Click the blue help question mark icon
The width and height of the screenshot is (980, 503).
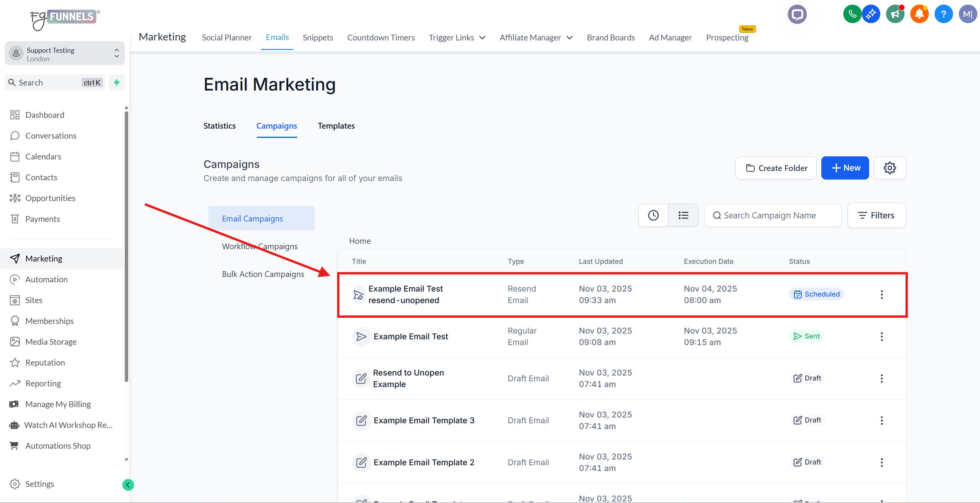[x=943, y=15]
